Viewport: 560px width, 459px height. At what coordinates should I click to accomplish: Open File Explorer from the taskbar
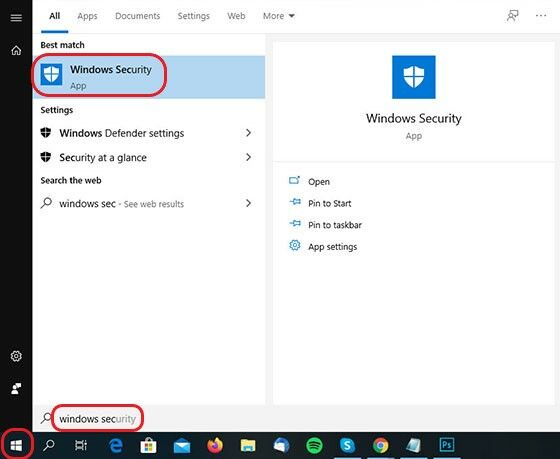pos(248,446)
